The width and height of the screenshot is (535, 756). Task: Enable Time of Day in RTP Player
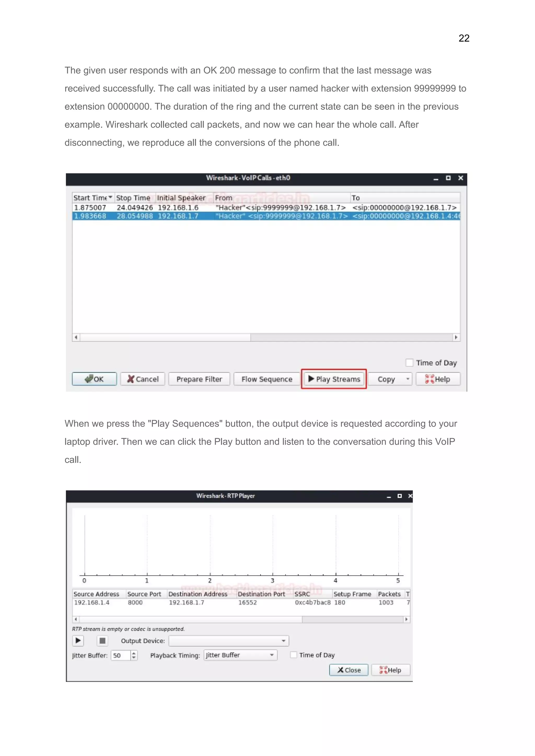click(293, 655)
